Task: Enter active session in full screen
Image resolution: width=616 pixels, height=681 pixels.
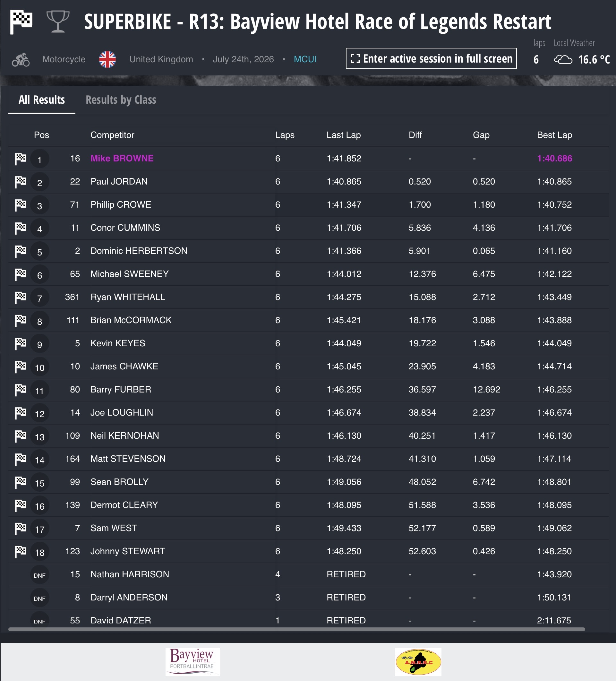Action: [x=431, y=58]
